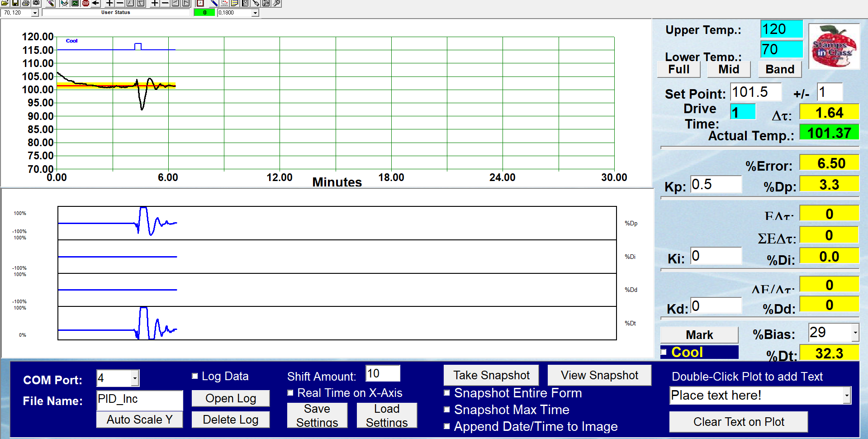Click the black left-arrow toolbar icon
The width and height of the screenshot is (868, 439).
click(95, 3)
